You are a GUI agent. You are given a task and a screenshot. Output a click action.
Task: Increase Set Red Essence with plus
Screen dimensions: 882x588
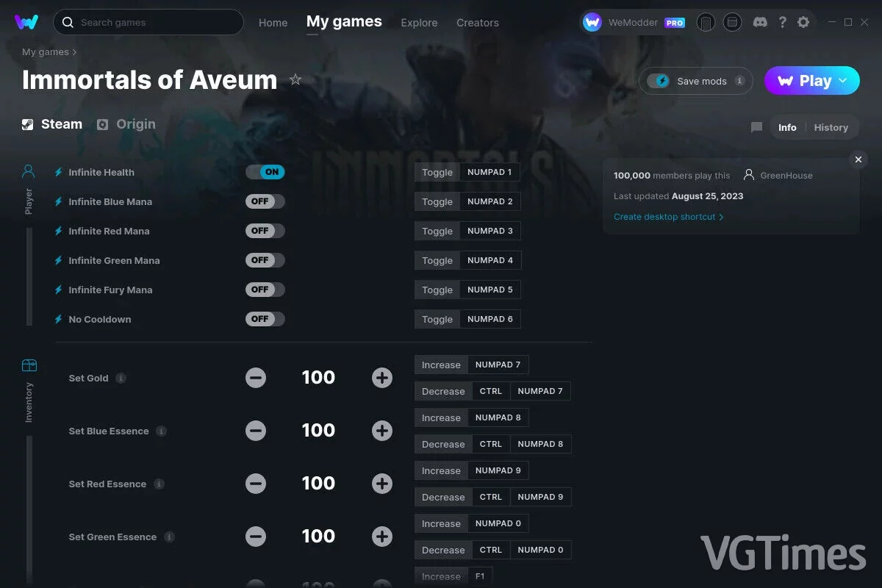click(382, 484)
